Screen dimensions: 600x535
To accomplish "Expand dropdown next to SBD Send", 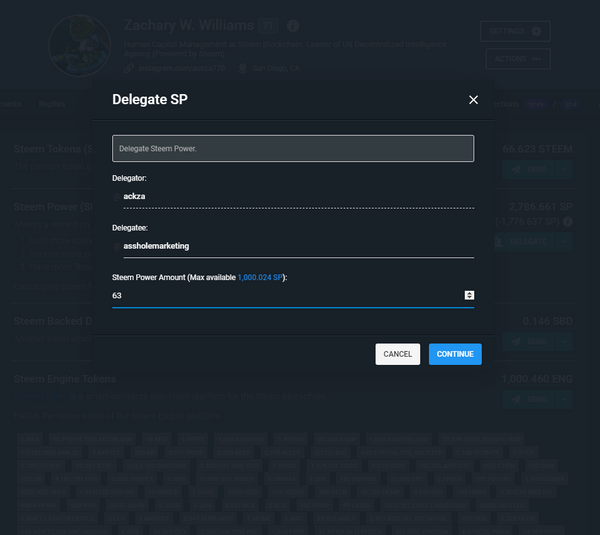I will click(564, 341).
